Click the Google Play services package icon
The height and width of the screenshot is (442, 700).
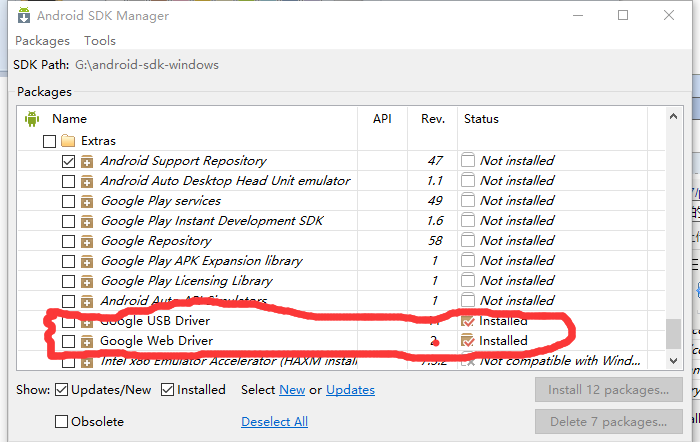tap(87, 201)
